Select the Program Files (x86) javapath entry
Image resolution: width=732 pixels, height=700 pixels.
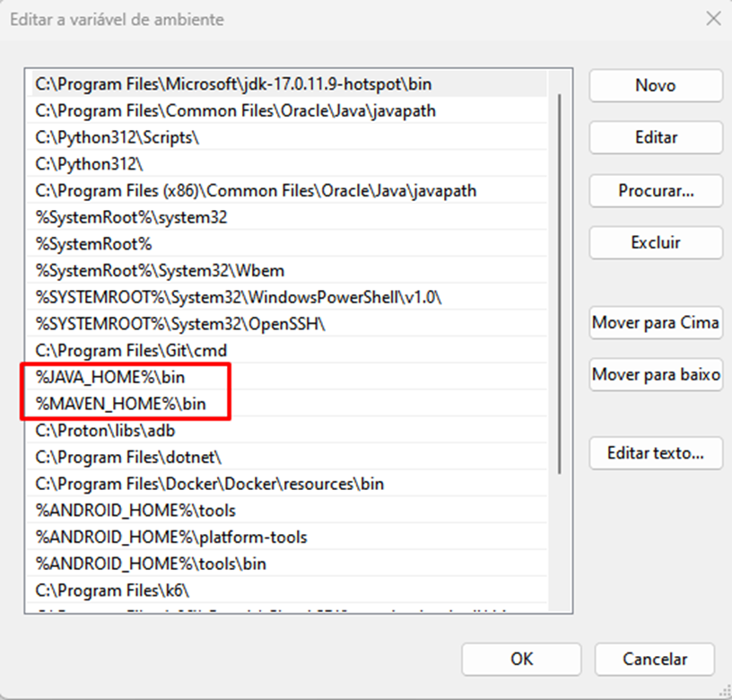pos(287,190)
